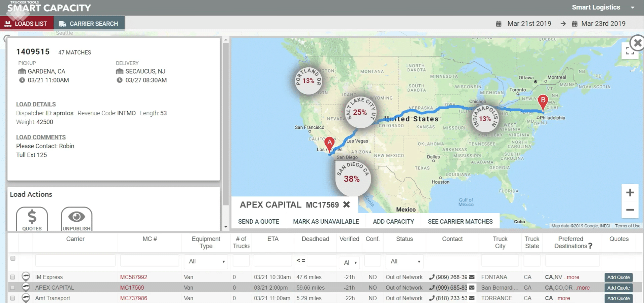Open the Verified filter dropdown
644x303 pixels.
pos(349,262)
